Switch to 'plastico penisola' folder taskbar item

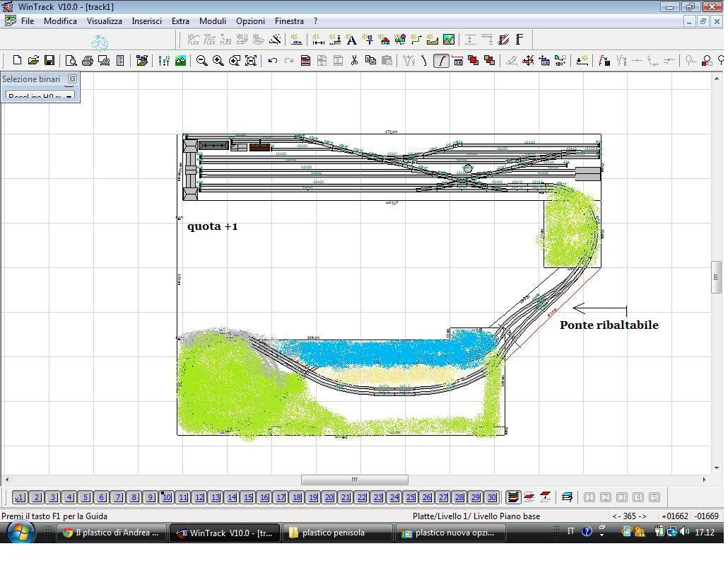tap(336, 533)
